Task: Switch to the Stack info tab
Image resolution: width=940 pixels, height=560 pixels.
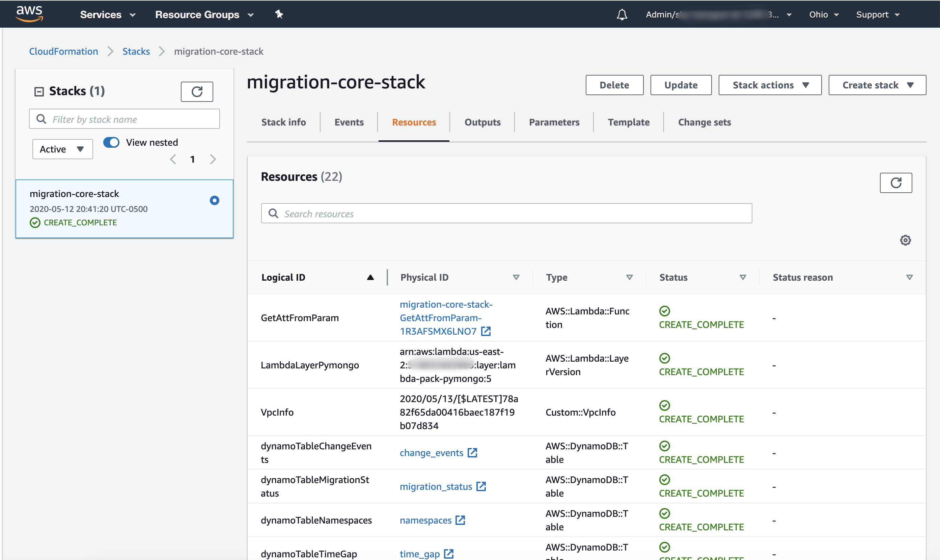Action: tap(283, 122)
